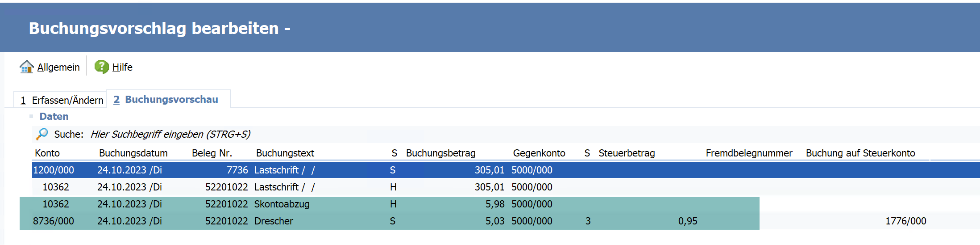
Task: Click the Steuerbetrag column header
Action: point(627,153)
